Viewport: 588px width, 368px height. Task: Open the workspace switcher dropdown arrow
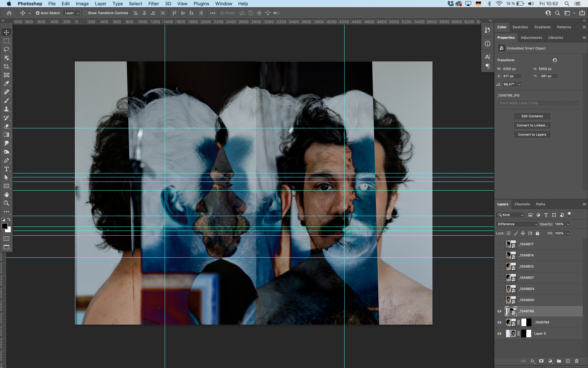click(574, 13)
